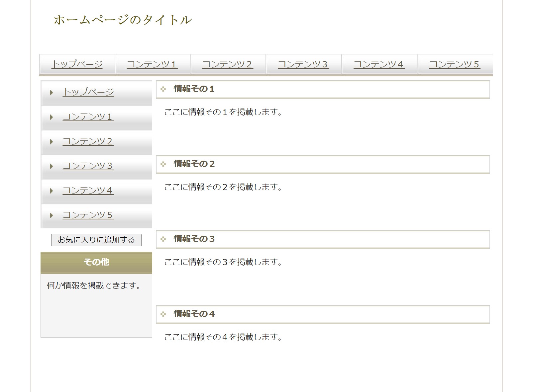538x392 pixels.
Task: Open トップページ in the top navigation bar
Action: pos(77,64)
